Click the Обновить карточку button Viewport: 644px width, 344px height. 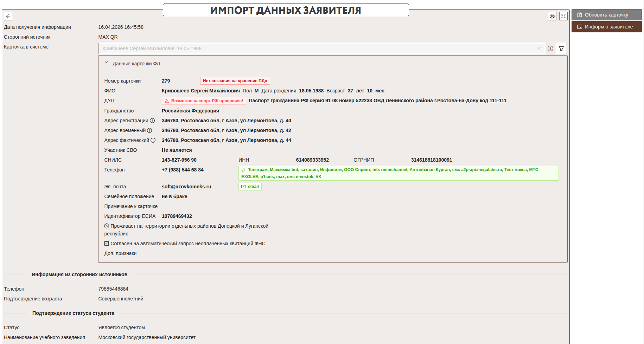coord(606,15)
